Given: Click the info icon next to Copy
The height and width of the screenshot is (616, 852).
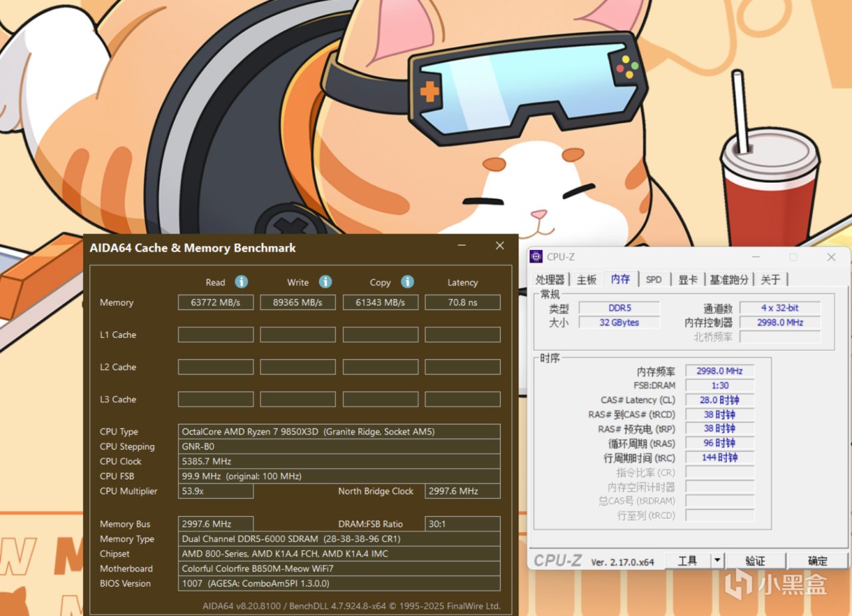Looking at the screenshot, I should [408, 282].
